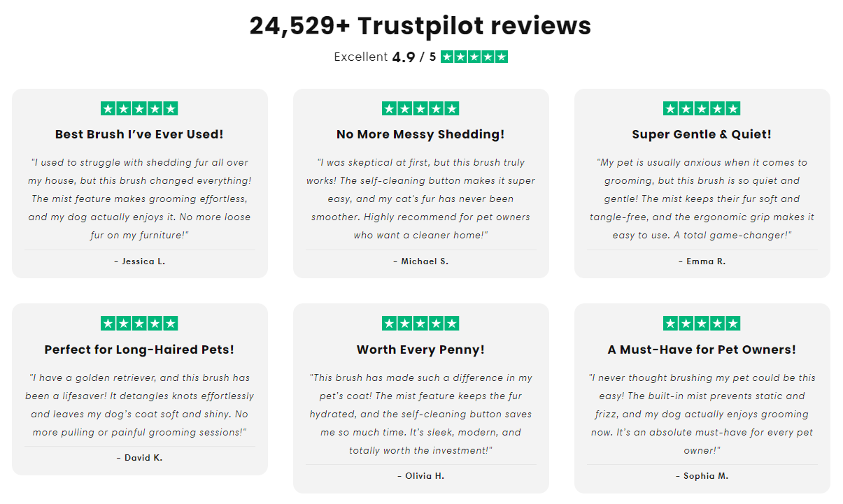
Task: Click reviewer name Michael S.
Action: (420, 261)
